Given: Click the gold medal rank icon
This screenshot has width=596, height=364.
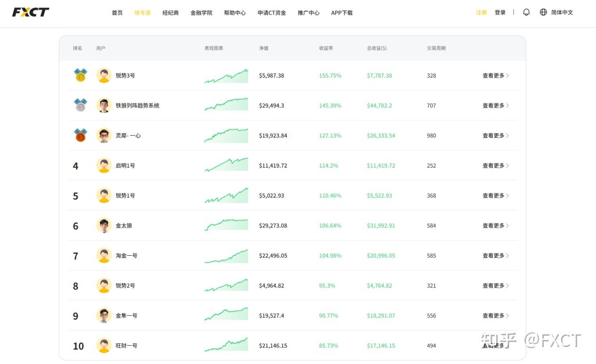Looking at the screenshot, I should coord(81,75).
